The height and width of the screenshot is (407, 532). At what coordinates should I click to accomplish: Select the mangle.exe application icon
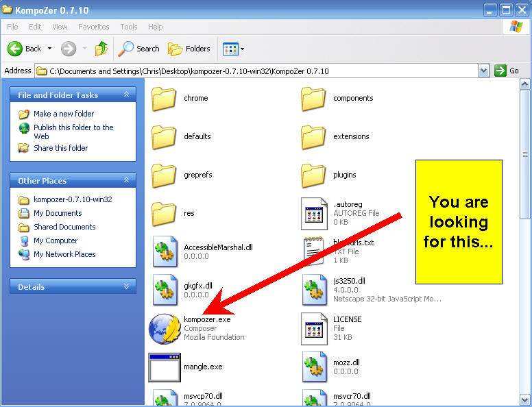point(165,367)
